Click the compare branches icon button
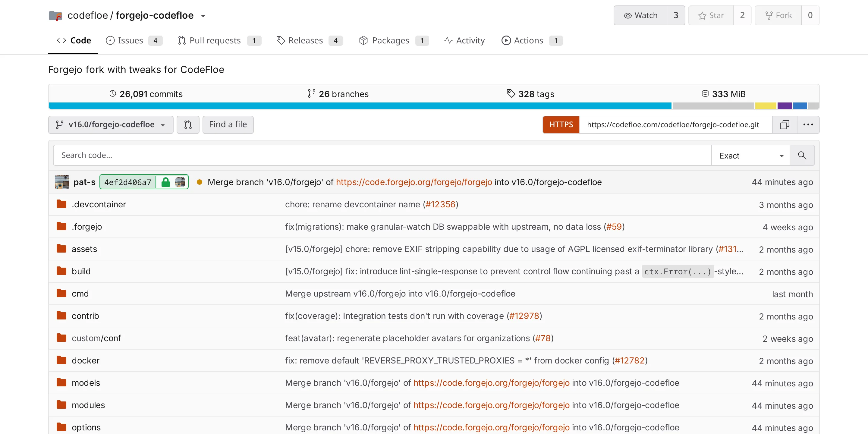868x434 pixels. pyautogui.click(x=188, y=125)
